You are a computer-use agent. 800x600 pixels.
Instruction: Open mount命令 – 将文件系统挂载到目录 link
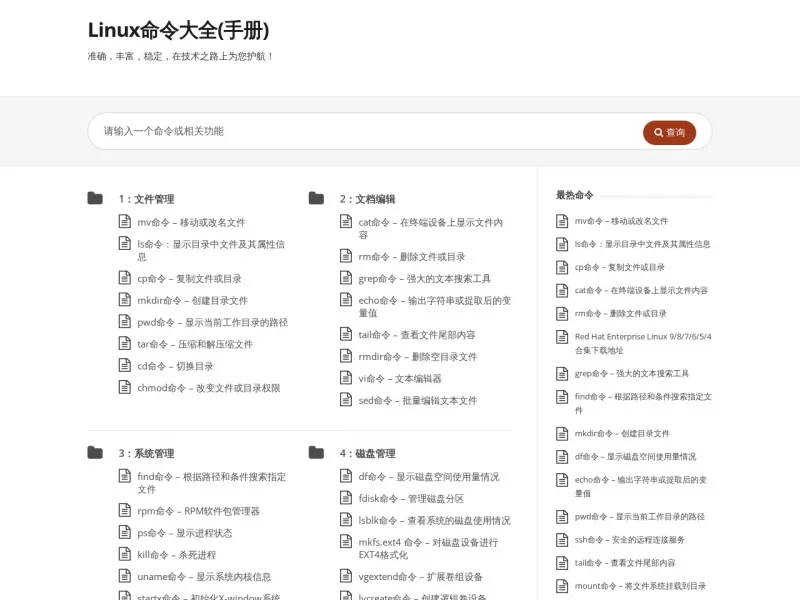click(640, 586)
